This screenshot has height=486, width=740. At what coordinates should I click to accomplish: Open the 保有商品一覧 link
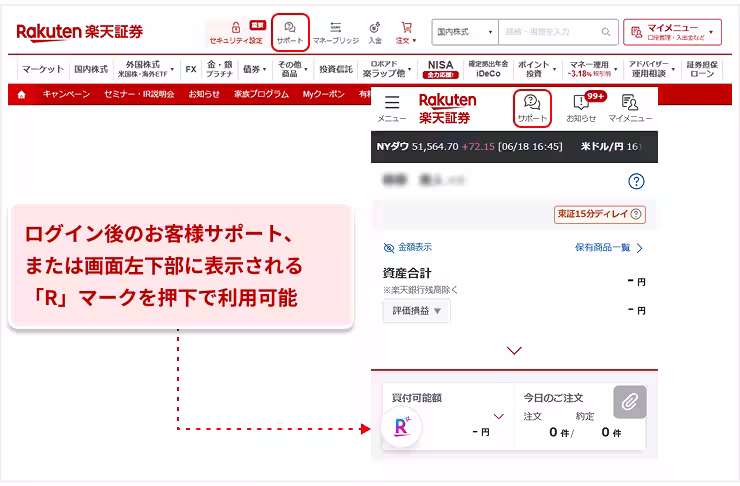[609, 248]
